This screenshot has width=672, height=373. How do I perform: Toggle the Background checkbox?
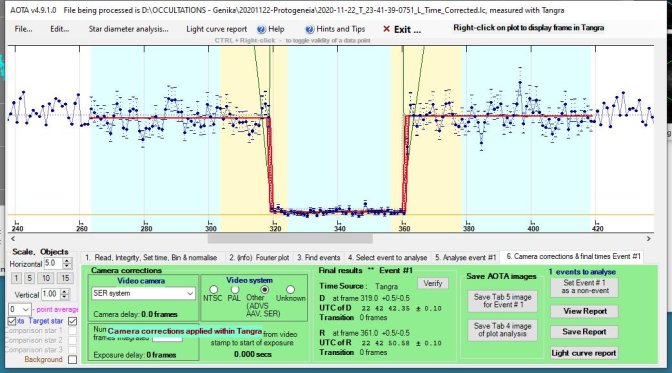click(72, 359)
